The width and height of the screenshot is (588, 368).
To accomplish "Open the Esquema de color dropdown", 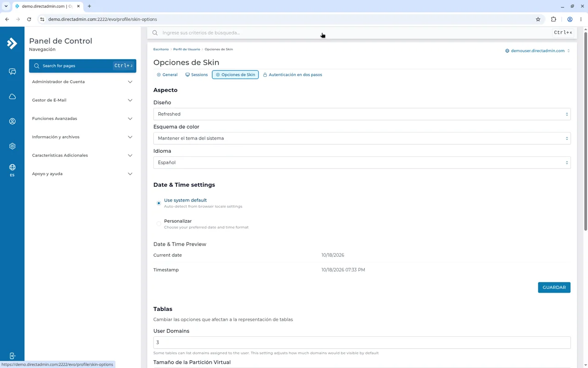I will tap(362, 138).
